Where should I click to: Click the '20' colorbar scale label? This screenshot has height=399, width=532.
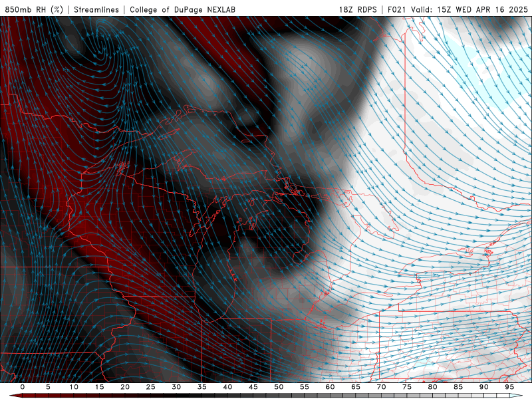pyautogui.click(x=125, y=387)
